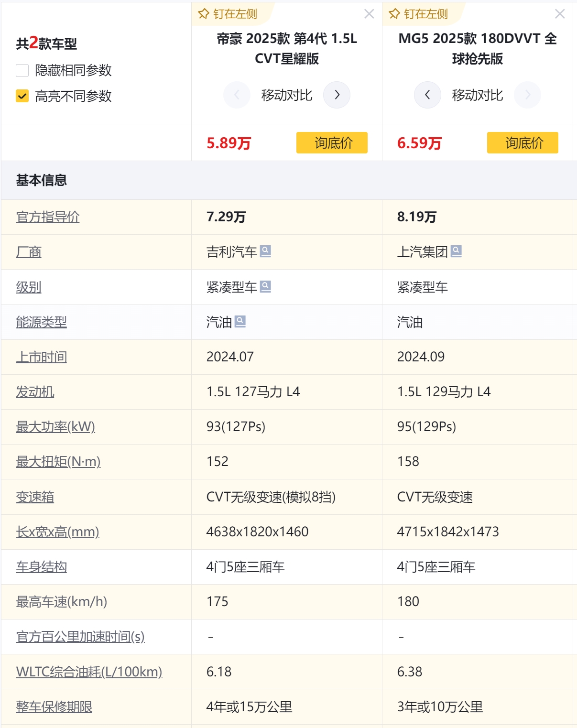Screen dimensions: 577x728
Task: Open the 变速箱 parameter link
Action: (35, 497)
